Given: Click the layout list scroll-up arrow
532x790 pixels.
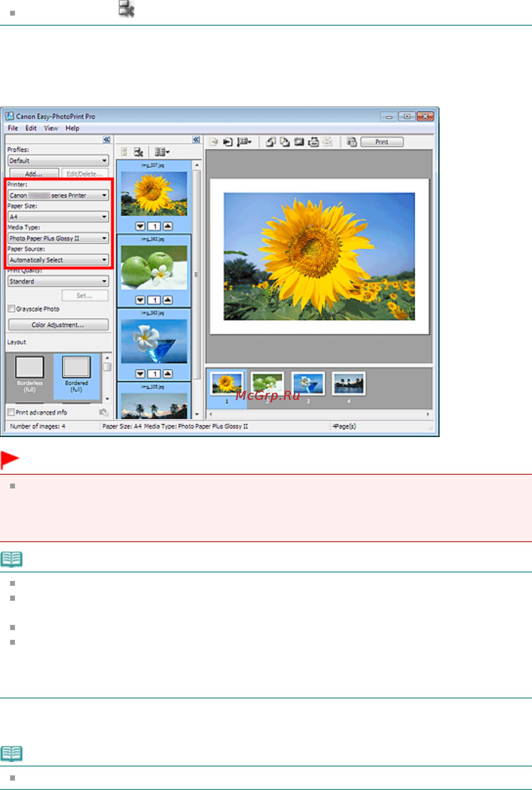Looking at the screenshot, I should tap(107, 358).
